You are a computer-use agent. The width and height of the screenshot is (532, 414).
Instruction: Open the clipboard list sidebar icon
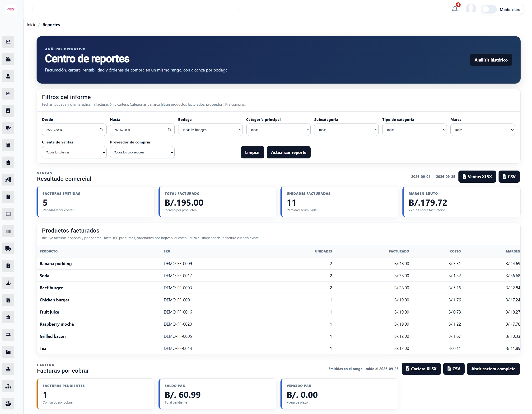coord(8,162)
